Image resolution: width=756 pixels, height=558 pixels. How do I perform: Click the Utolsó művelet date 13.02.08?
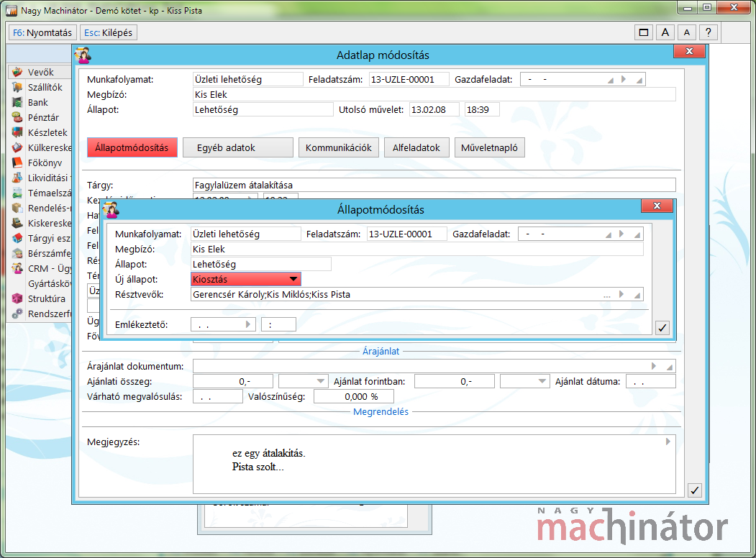(434, 109)
